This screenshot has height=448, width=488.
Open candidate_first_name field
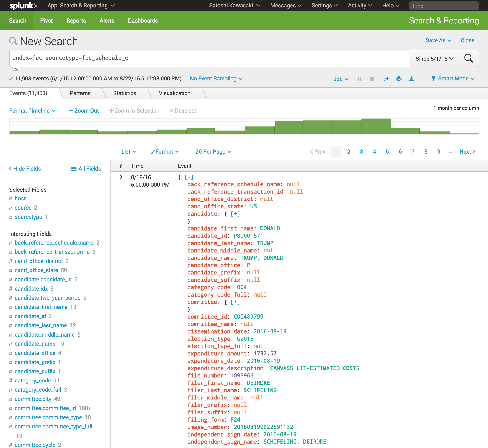[x=41, y=307]
